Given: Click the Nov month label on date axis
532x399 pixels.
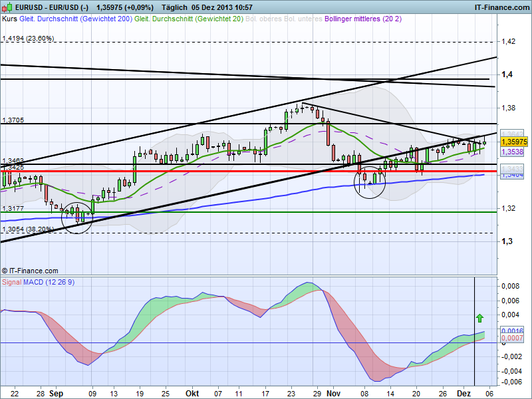Looking at the screenshot, I should point(334,394).
